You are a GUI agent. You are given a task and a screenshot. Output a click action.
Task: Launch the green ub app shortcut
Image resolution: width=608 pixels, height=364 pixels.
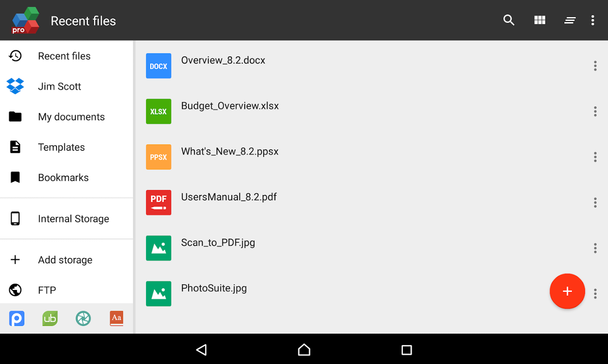tap(50, 318)
